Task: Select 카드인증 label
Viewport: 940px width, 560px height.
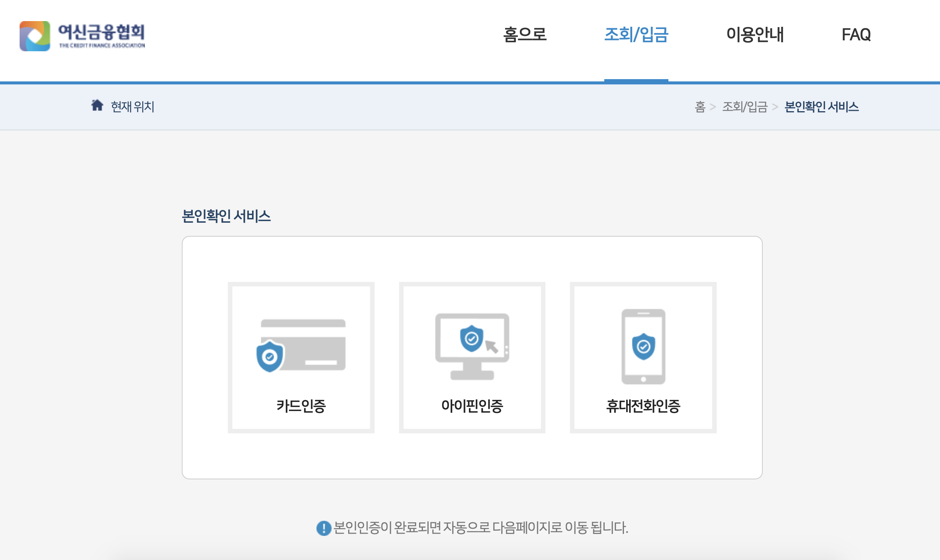Action: pyautogui.click(x=301, y=406)
